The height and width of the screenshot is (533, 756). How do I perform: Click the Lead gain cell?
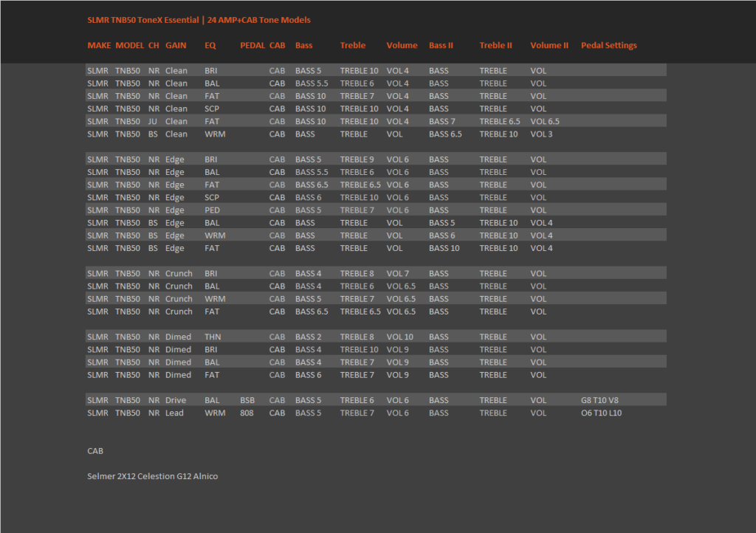(174, 413)
